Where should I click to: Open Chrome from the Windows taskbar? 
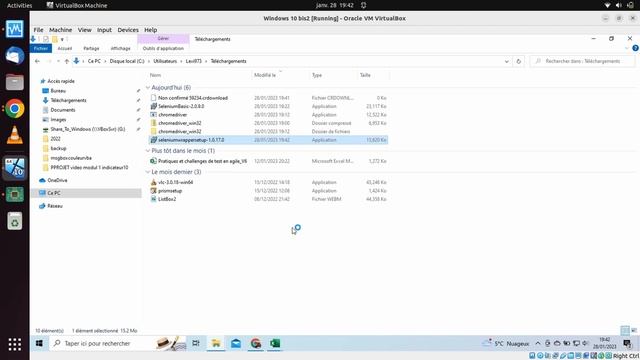pos(256,344)
